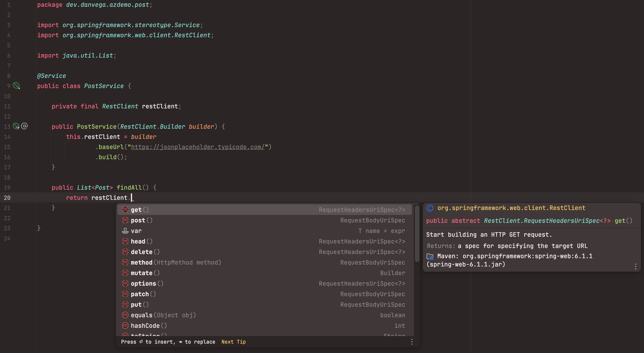Select the mutate() completion suggestion
The image size is (644, 353).
click(264, 273)
